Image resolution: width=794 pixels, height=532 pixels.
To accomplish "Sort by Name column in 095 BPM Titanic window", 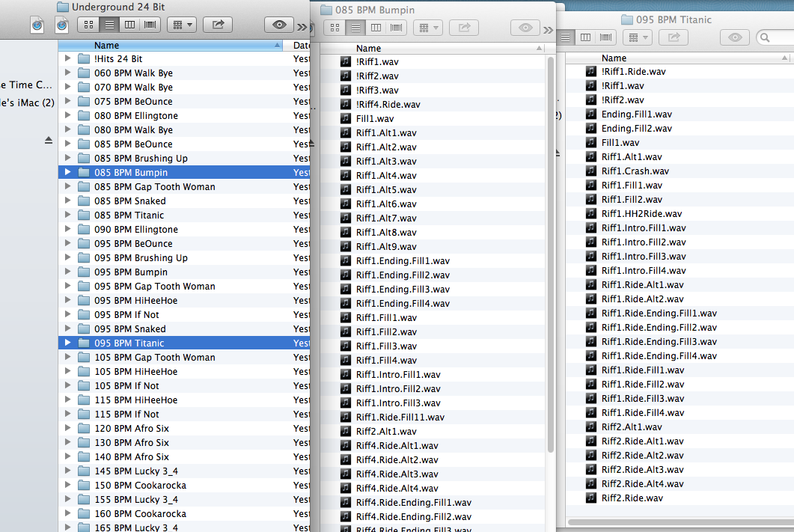I will (674, 58).
